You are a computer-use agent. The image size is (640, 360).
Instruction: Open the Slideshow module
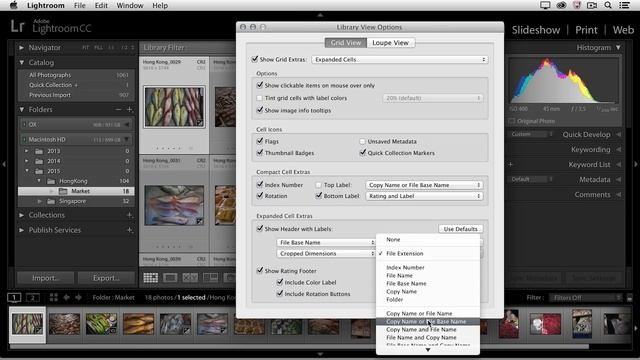click(x=536, y=30)
